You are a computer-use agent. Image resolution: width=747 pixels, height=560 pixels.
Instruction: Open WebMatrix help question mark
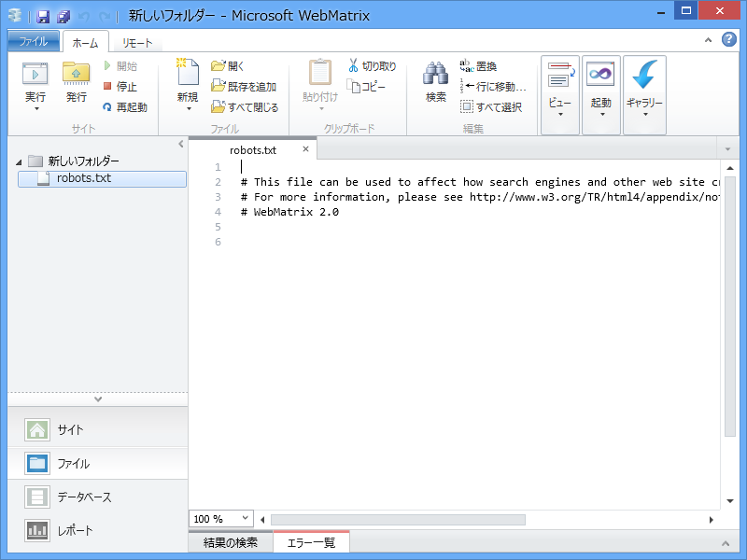pos(729,39)
